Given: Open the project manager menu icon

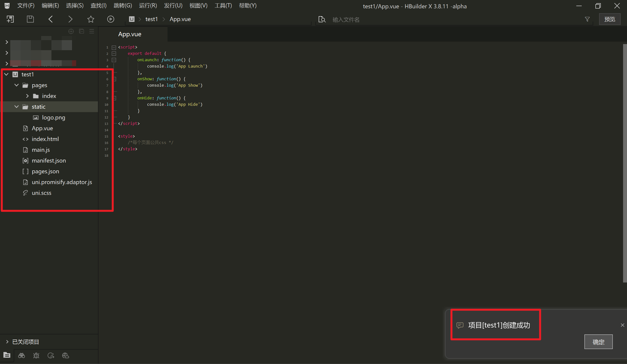Looking at the screenshot, I should coord(92,31).
